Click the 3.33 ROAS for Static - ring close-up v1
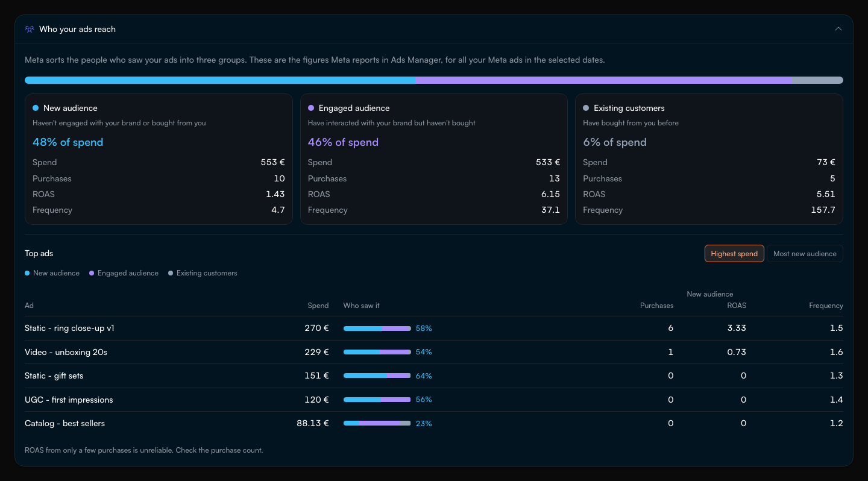 point(737,329)
